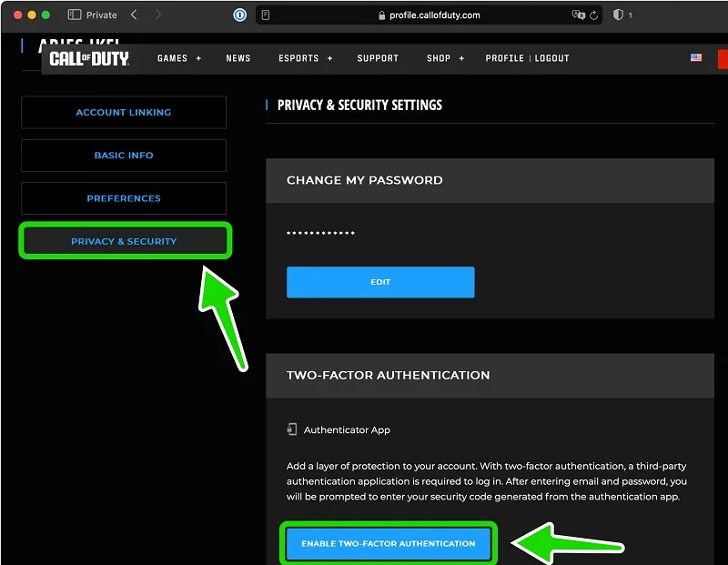
Task: Click the Logout link
Action: (x=552, y=58)
